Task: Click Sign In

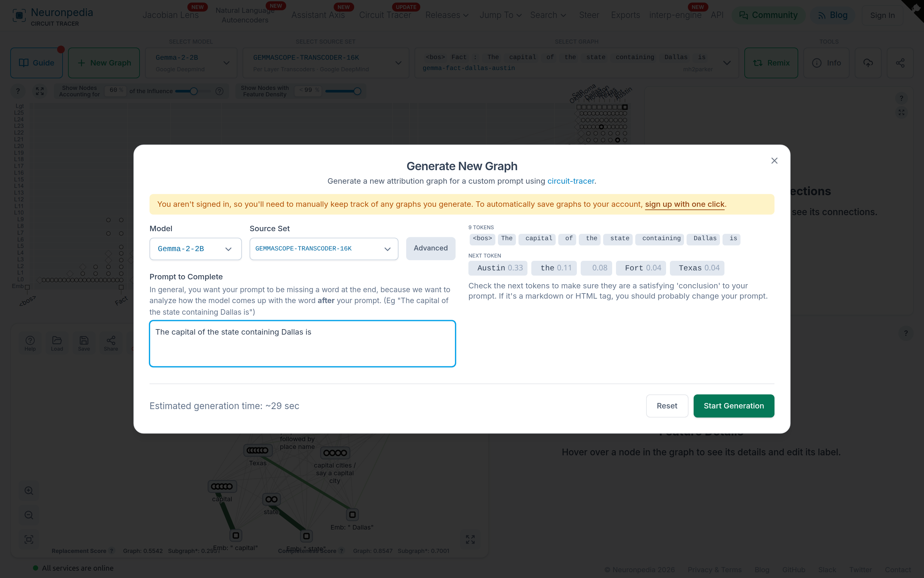Action: coord(882,15)
